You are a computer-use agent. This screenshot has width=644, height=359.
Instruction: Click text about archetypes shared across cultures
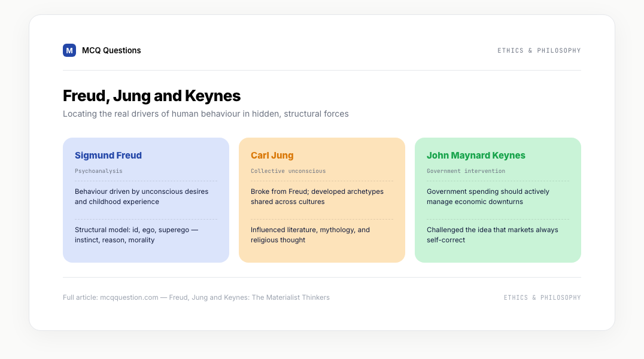pyautogui.click(x=317, y=196)
